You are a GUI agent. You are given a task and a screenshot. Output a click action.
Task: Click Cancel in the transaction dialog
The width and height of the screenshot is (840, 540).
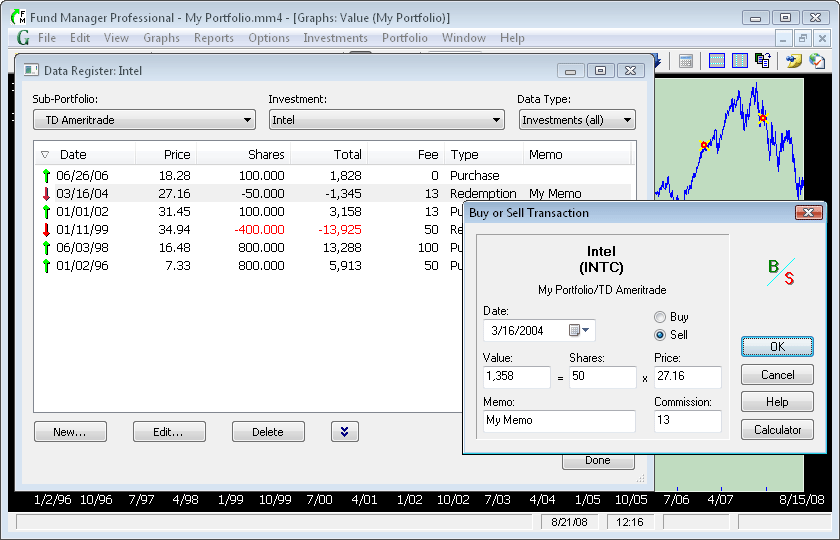(x=777, y=374)
